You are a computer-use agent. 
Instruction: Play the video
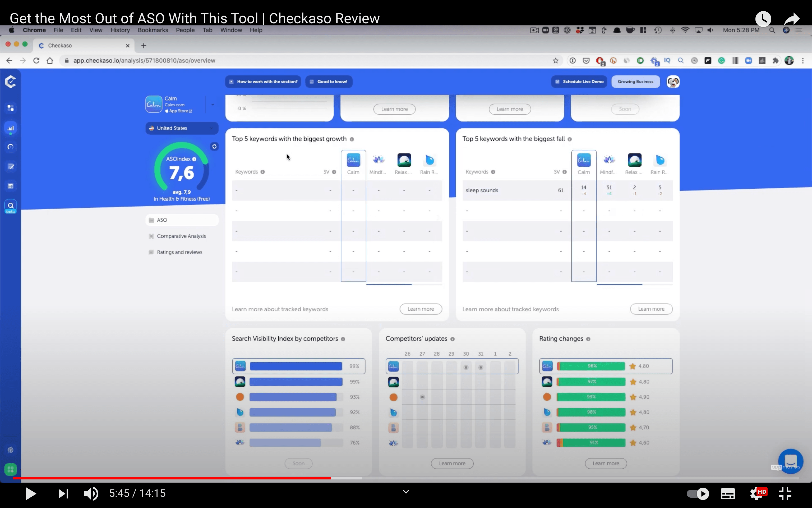(x=31, y=493)
